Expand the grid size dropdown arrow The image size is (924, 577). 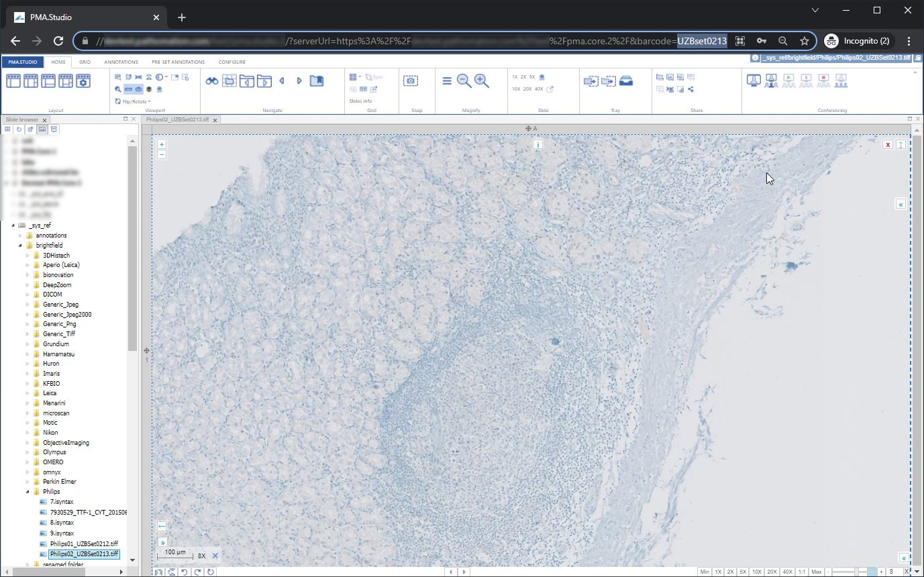point(360,77)
